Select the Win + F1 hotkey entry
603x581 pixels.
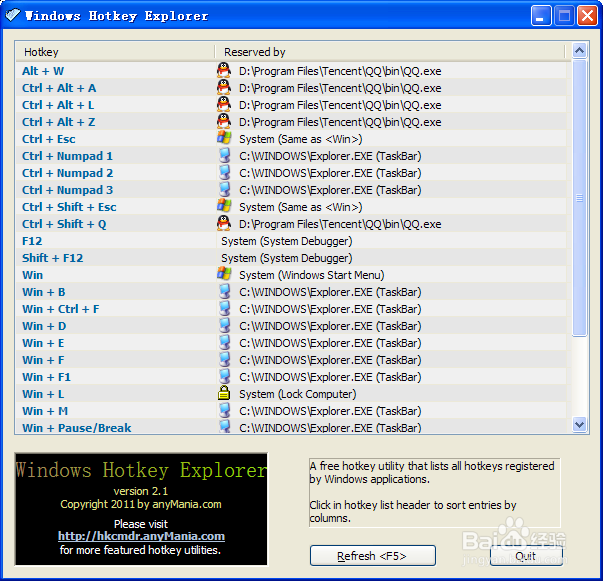[x=46, y=377]
